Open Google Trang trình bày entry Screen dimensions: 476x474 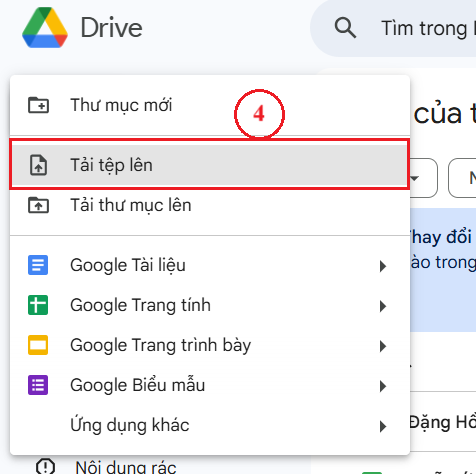click(210, 345)
